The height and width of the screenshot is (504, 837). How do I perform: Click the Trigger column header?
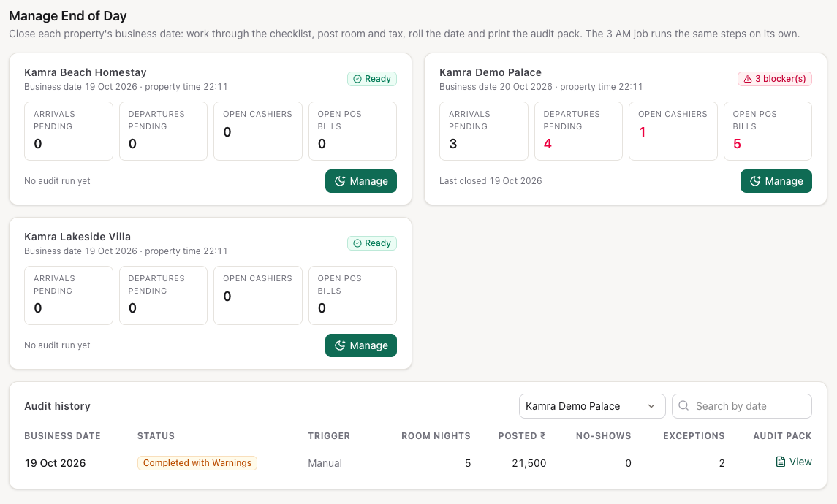point(329,436)
